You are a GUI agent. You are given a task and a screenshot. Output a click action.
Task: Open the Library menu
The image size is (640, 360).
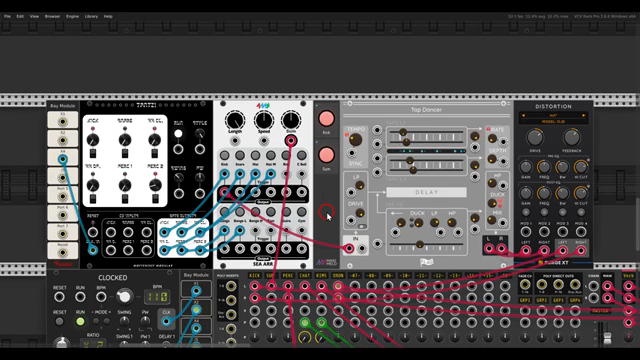[91, 16]
